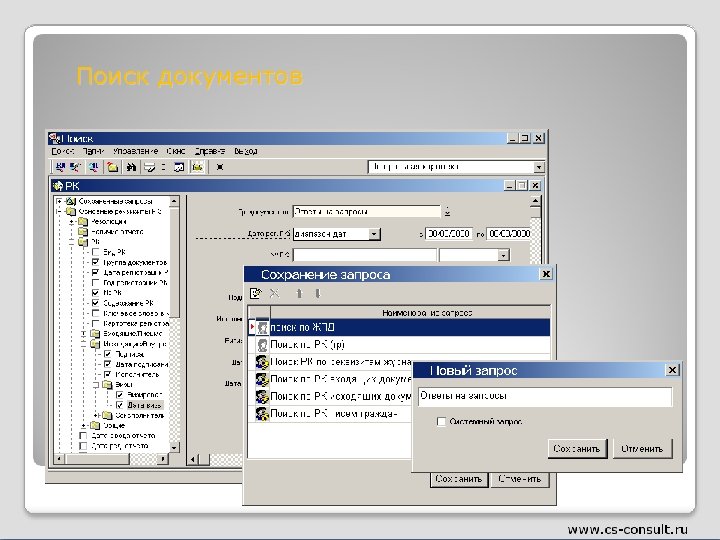The width and height of the screenshot is (720, 540).
Task: Open the Справка menu
Action: coord(210,151)
